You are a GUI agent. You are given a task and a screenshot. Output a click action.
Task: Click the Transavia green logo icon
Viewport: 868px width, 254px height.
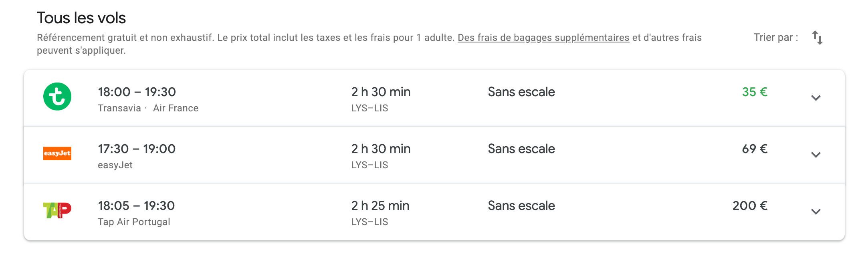[x=57, y=97]
